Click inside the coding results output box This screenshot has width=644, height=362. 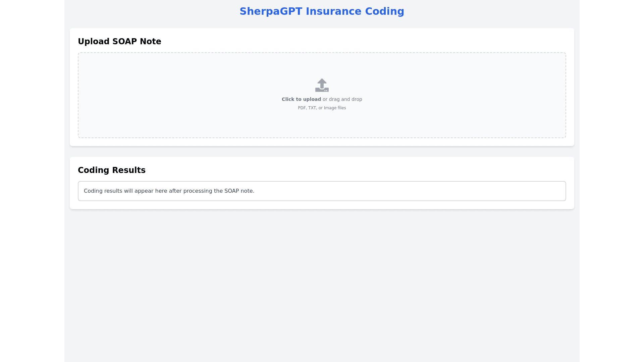(402, 191)
